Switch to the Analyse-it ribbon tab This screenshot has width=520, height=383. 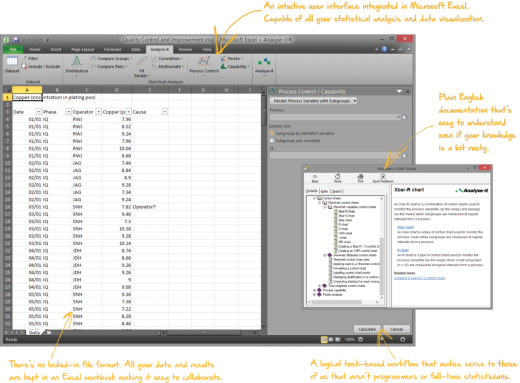159,49
